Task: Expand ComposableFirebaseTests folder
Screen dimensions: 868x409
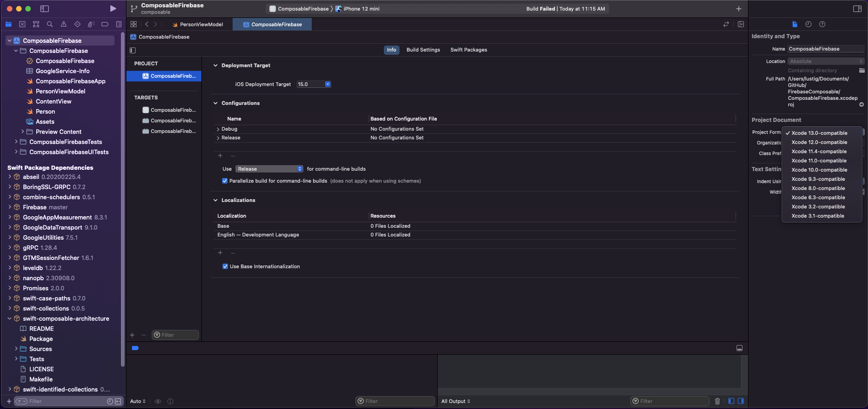Action: click(16, 142)
